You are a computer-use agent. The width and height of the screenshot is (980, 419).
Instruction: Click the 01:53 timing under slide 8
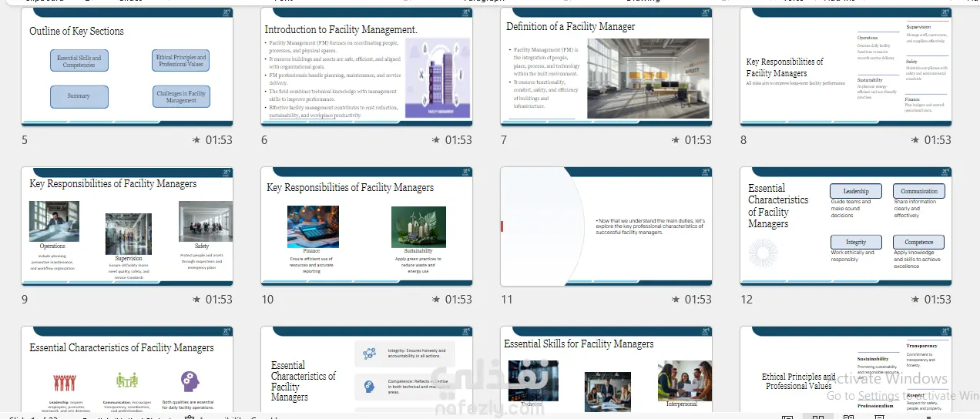point(938,140)
